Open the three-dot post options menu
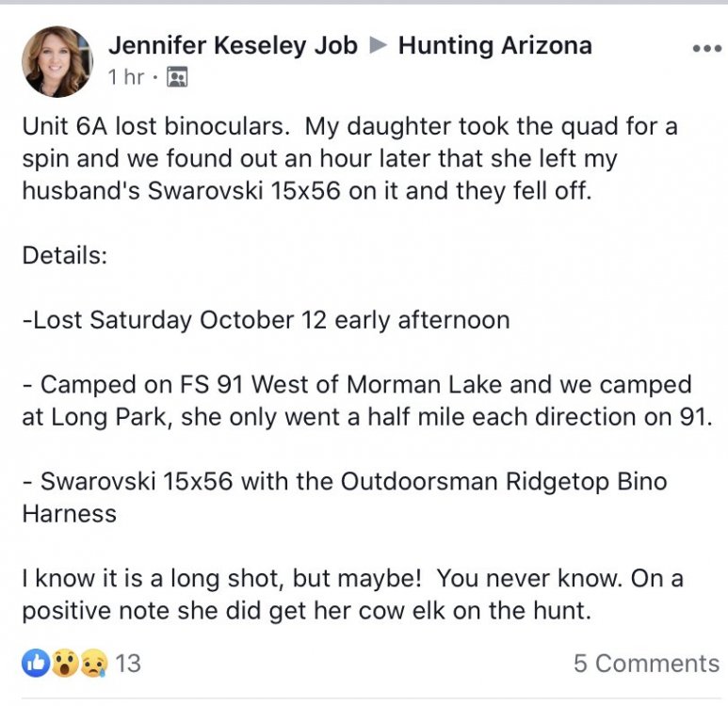 (705, 49)
